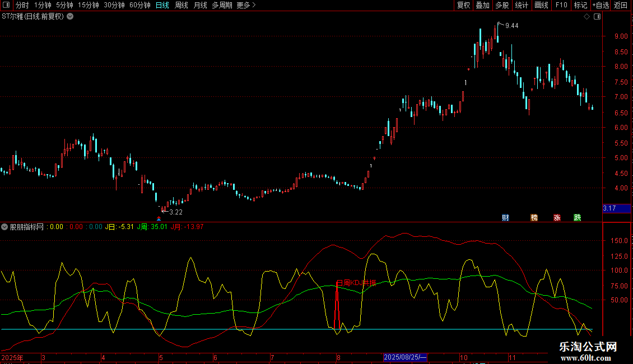Click month 11 on the time axis
Viewport: 633px width, 364px height.
(x=512, y=357)
